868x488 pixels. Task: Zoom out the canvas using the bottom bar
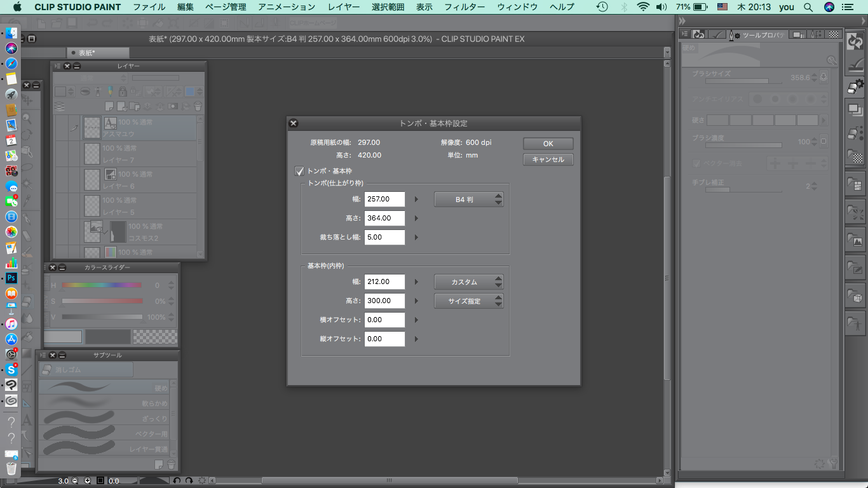tap(75, 481)
